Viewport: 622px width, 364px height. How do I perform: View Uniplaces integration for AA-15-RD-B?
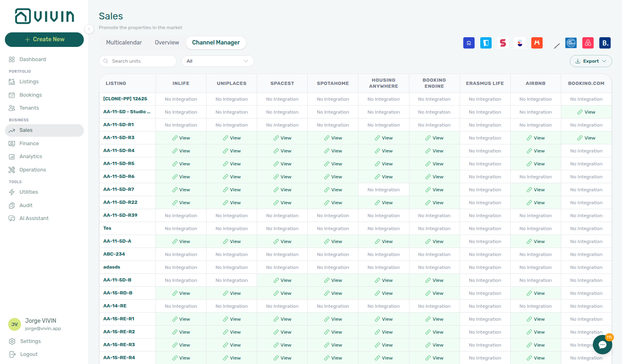point(232,293)
